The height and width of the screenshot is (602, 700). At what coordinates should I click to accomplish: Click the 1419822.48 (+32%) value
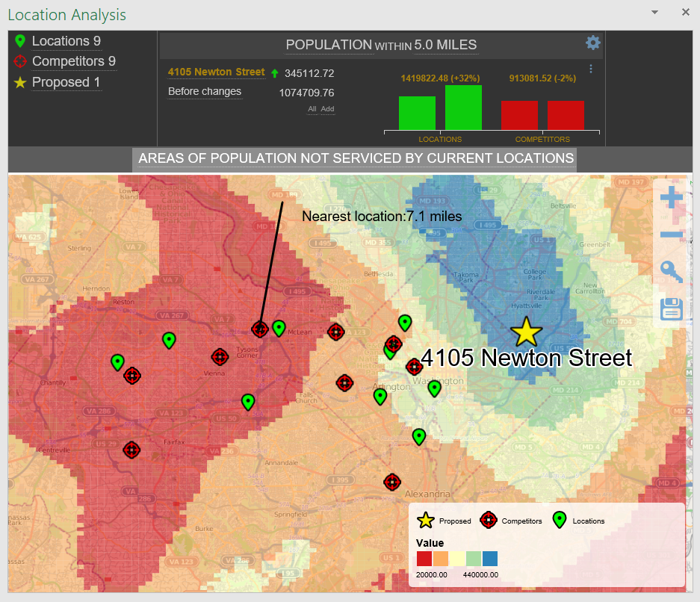click(x=440, y=78)
